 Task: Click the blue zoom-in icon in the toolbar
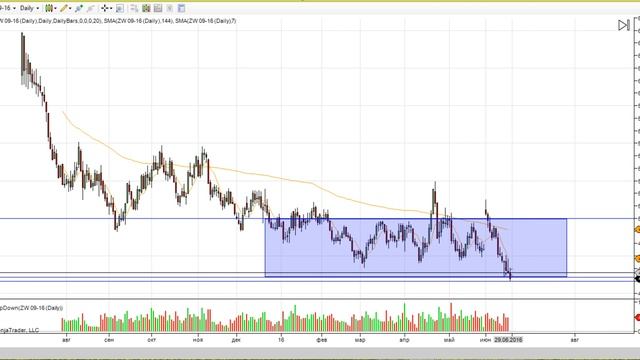pyautogui.click(x=79, y=8)
